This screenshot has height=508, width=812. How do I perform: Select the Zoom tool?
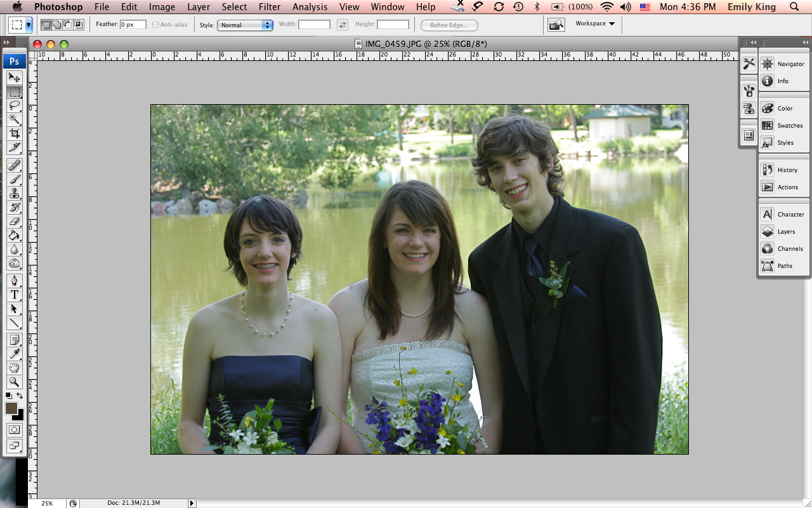pyautogui.click(x=14, y=382)
